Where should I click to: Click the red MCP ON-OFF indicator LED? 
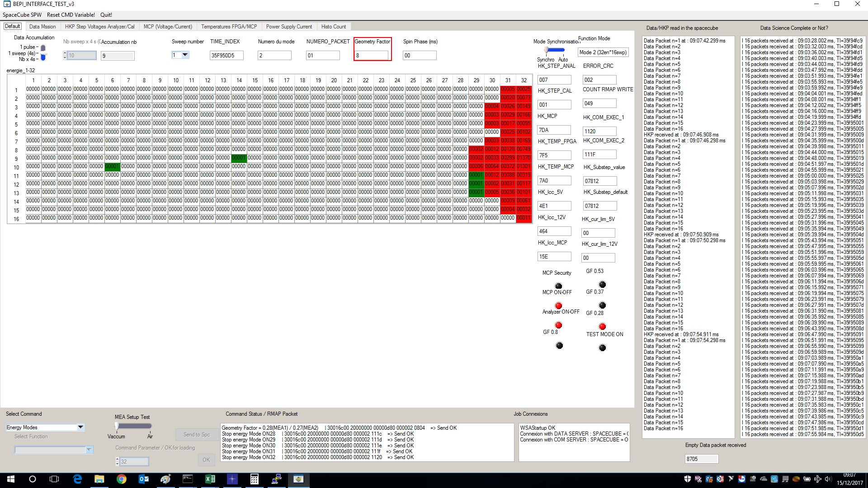(559, 305)
